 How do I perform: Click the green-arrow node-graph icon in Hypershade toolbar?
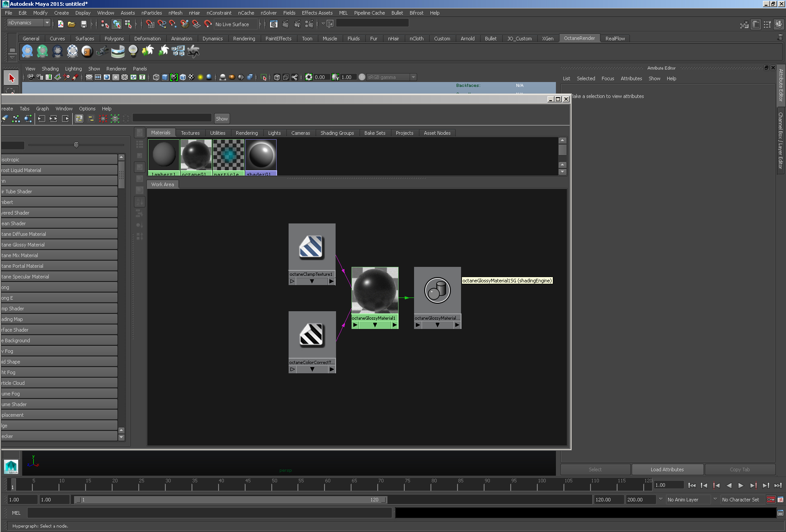point(115,118)
